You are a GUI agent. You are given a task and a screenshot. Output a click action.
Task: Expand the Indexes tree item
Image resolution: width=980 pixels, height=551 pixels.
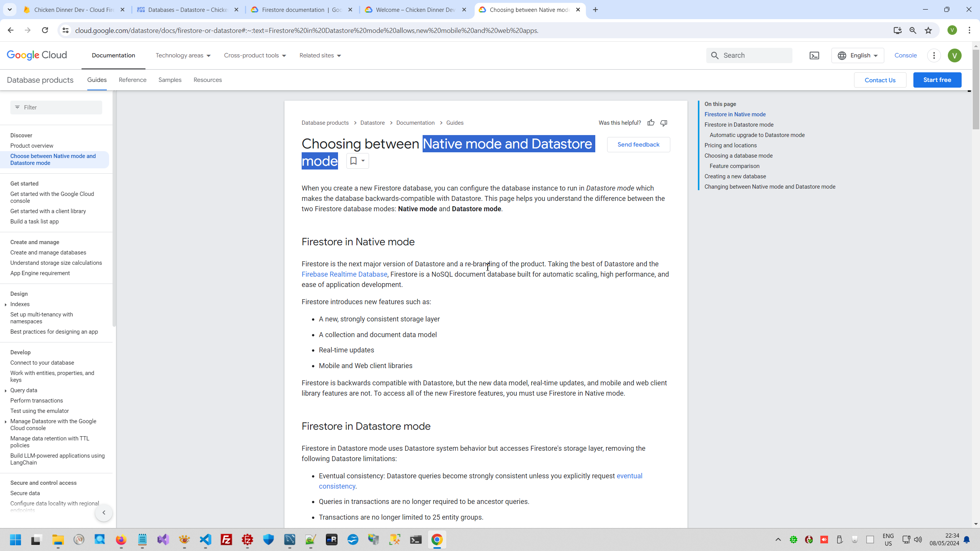pos(5,305)
